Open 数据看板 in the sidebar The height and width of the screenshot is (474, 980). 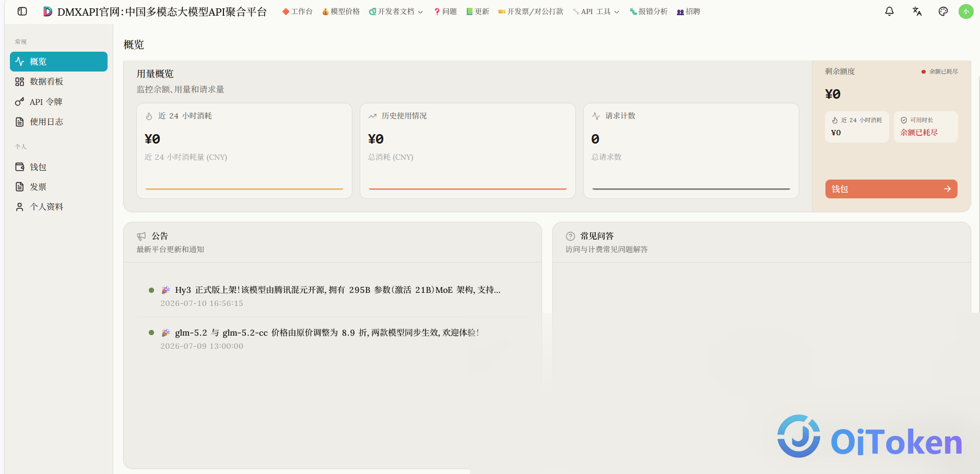click(58, 81)
